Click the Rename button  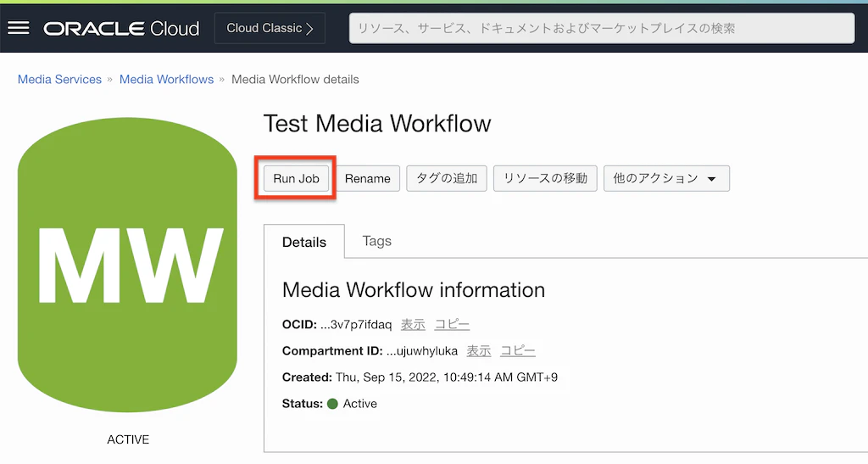(x=368, y=178)
